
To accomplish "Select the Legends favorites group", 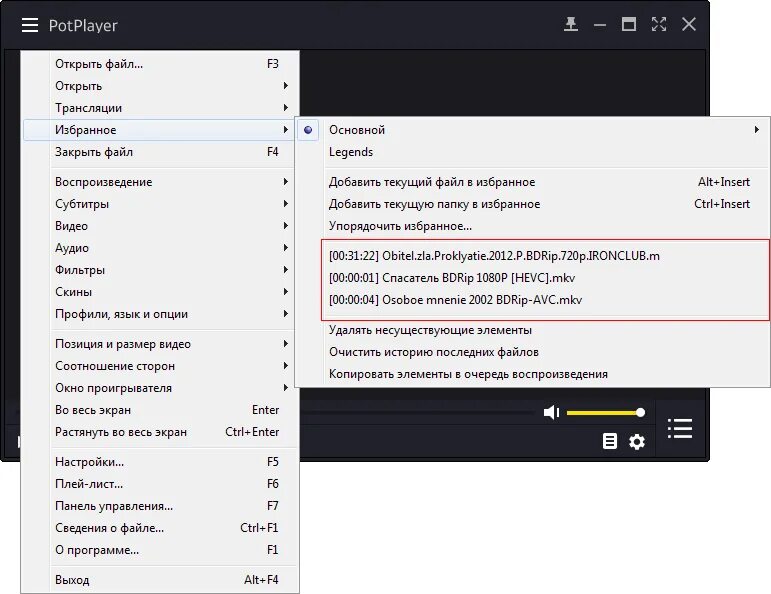I will pos(533,152).
